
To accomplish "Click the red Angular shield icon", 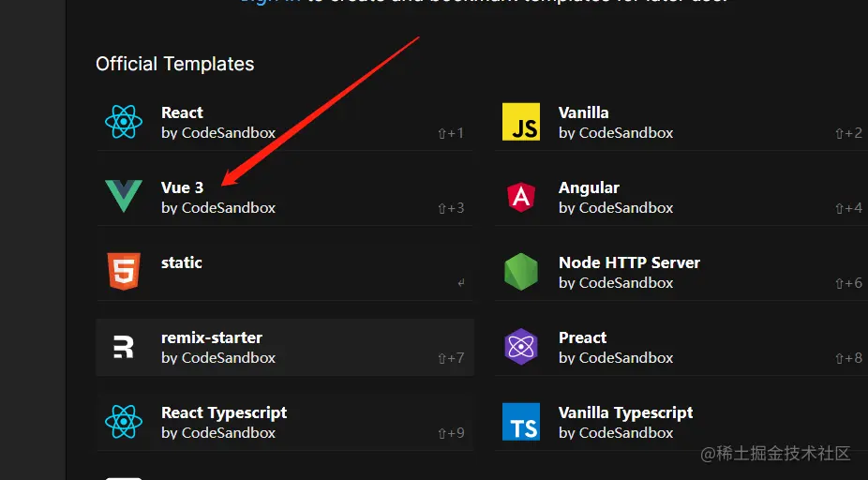I will (x=521, y=197).
